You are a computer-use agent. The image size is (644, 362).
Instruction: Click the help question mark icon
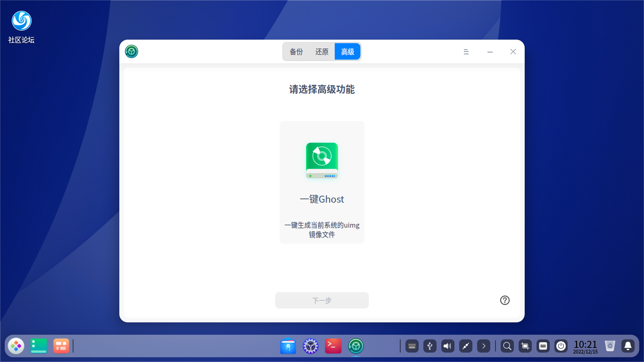(505, 300)
